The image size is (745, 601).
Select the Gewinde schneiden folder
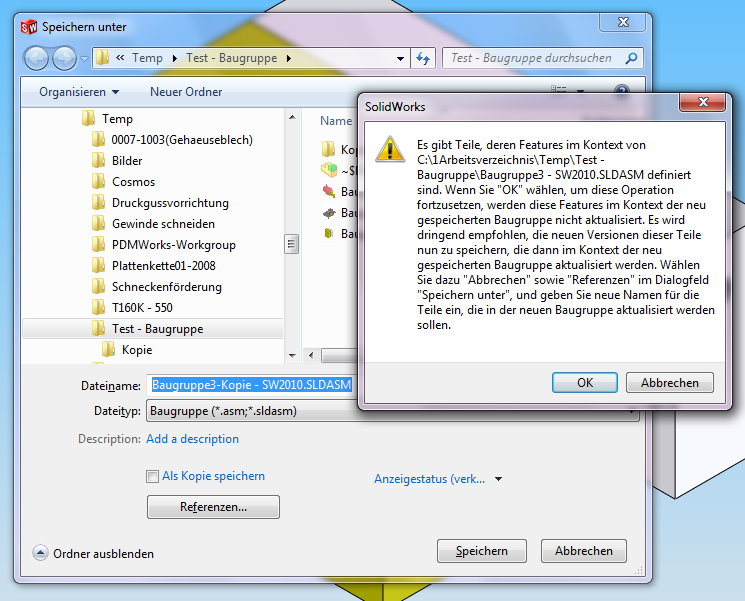[x=163, y=224]
